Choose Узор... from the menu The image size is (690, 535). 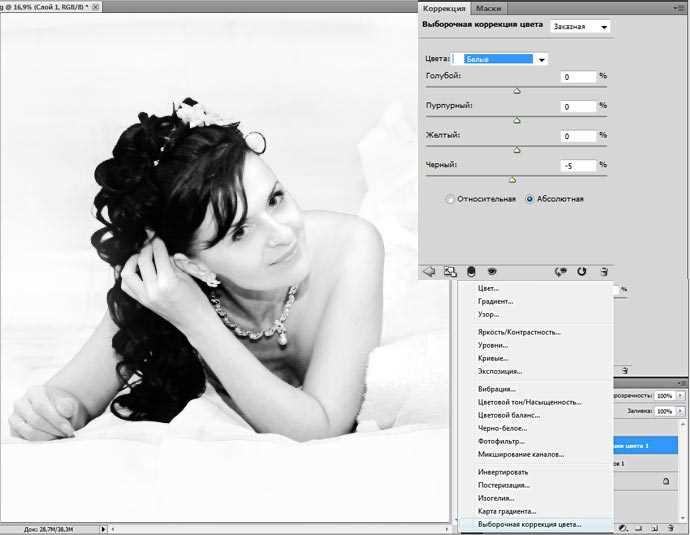click(x=488, y=315)
